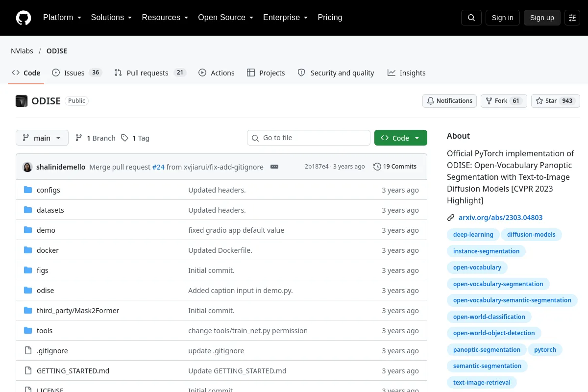The width and height of the screenshot is (588, 392).
Task: Open pull request #24 link
Action: [158, 167]
